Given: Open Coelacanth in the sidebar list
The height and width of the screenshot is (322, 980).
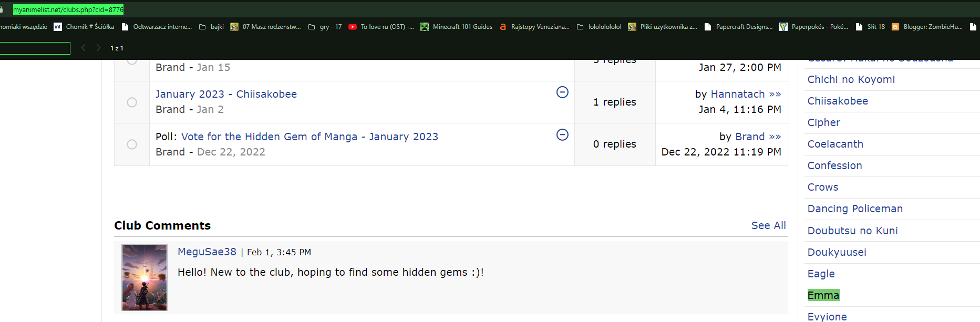Looking at the screenshot, I should 835,144.
